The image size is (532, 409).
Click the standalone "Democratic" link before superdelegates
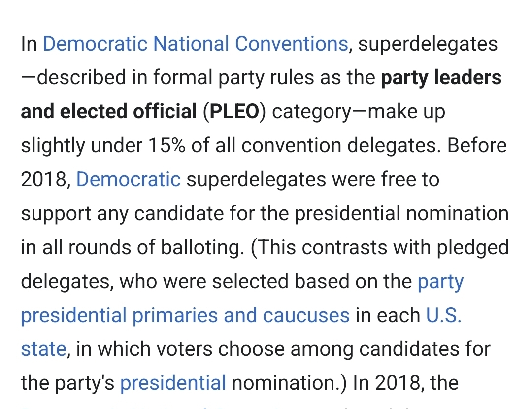pos(129,179)
